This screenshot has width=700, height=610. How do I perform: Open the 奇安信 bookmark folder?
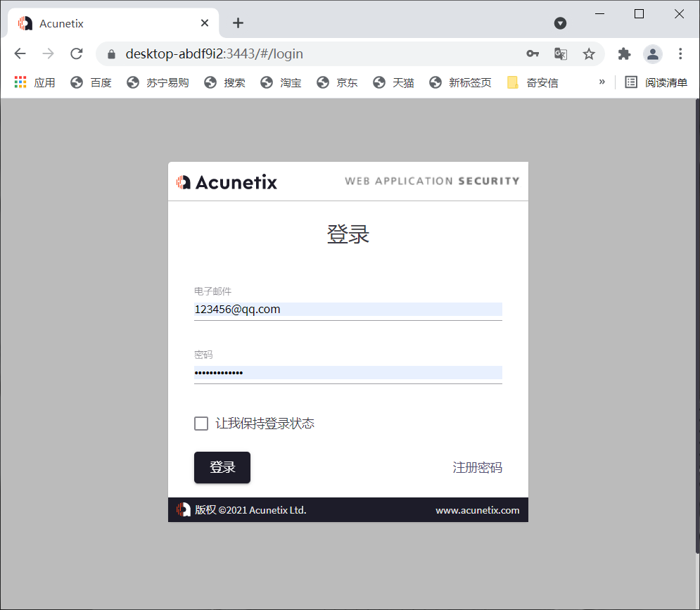click(533, 82)
